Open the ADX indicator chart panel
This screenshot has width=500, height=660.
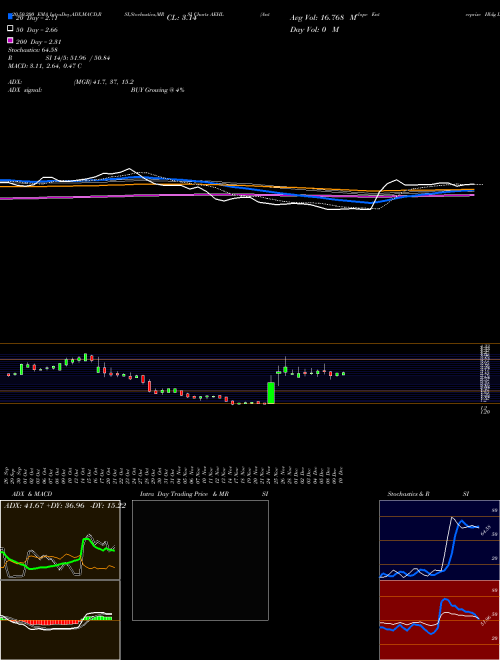tap(60, 540)
